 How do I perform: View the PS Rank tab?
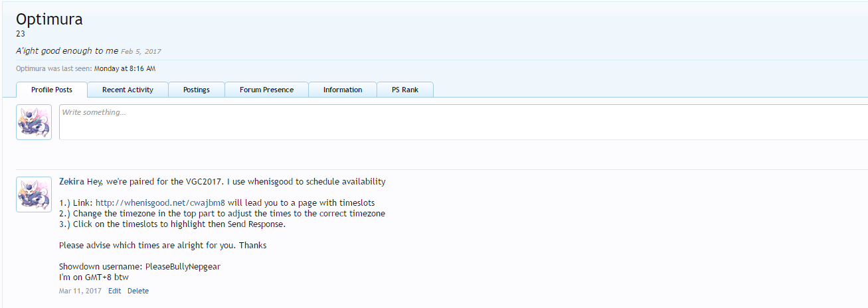pyautogui.click(x=405, y=90)
